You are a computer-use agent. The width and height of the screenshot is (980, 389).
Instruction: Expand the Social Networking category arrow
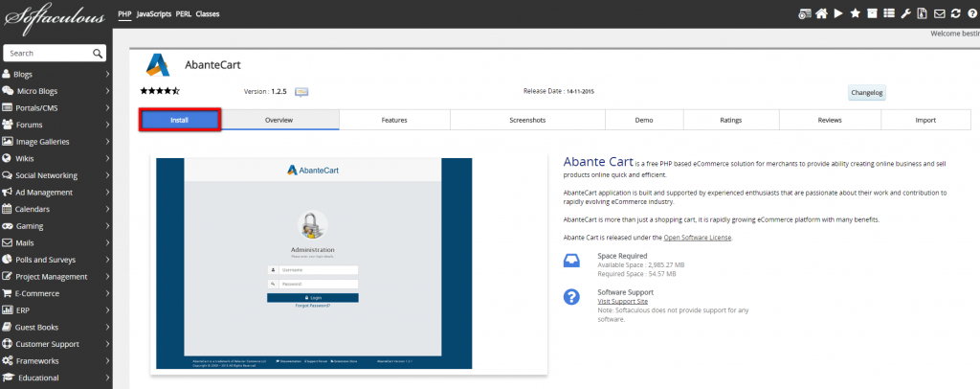point(107,175)
